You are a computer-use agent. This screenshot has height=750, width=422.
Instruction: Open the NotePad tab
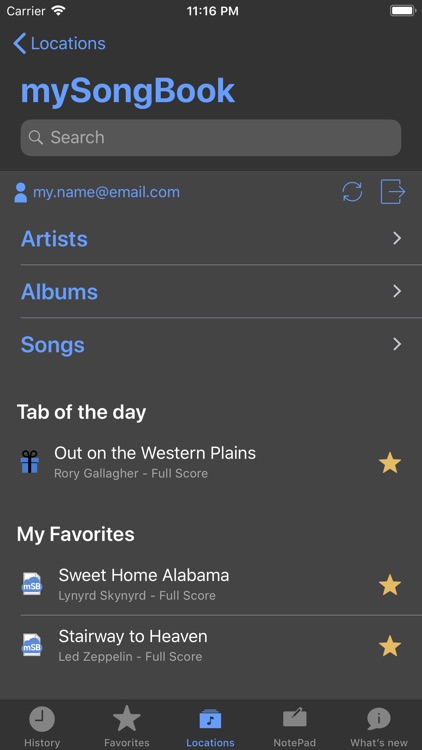[294, 727]
